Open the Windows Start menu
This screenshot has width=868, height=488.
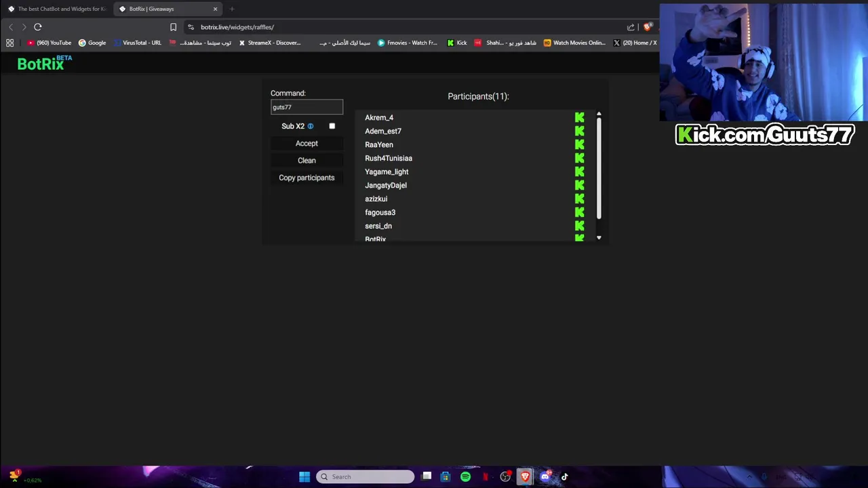pyautogui.click(x=304, y=476)
